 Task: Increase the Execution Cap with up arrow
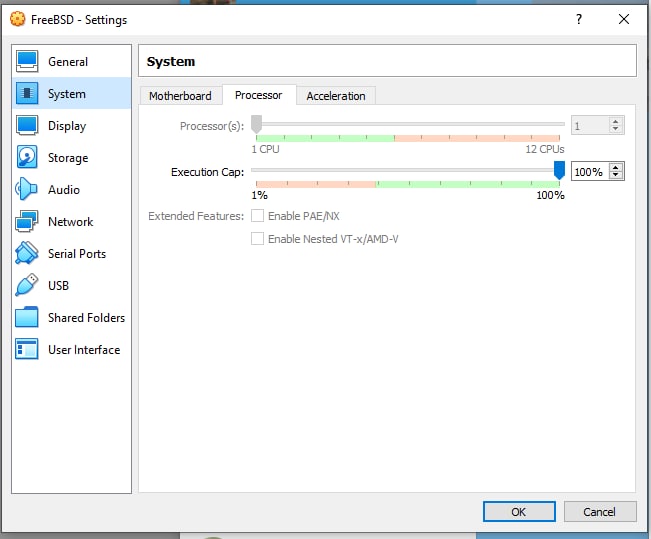click(616, 167)
